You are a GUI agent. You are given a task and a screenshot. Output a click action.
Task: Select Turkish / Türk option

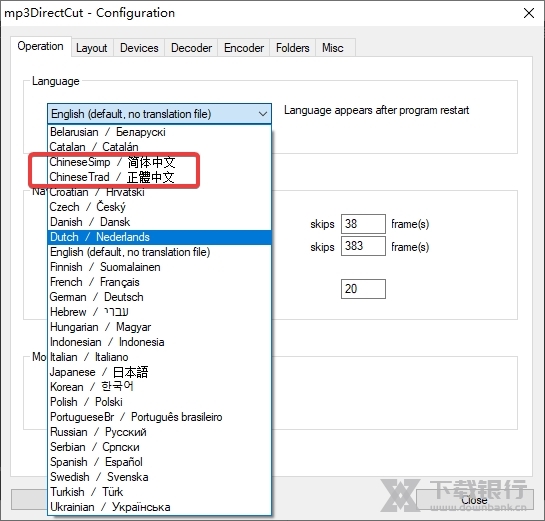coord(159,492)
